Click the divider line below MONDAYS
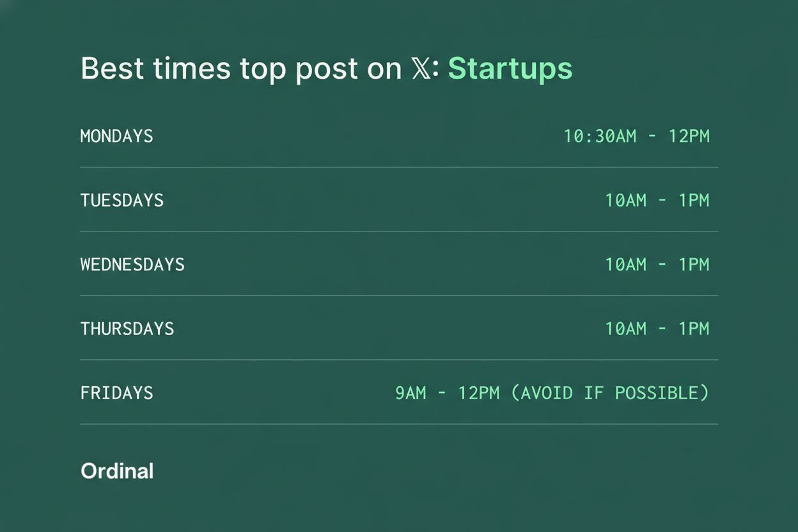 399,168
